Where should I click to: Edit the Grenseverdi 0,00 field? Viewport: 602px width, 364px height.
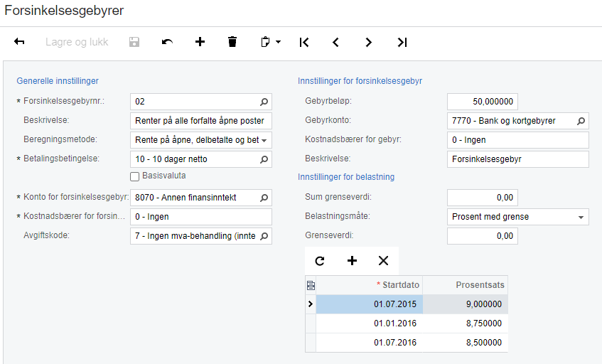click(x=483, y=236)
